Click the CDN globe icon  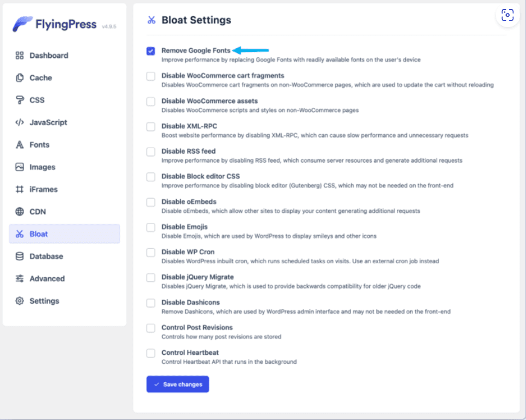coord(19,212)
